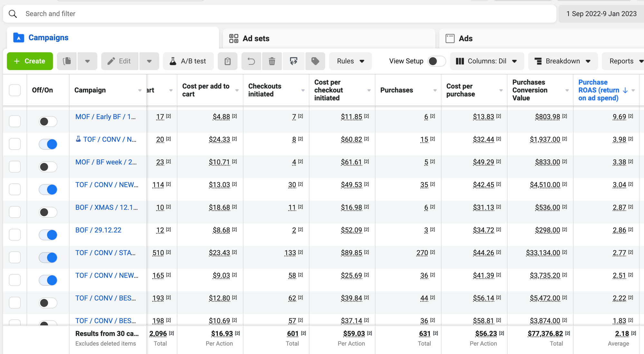
Task: Click the A/B test flask button
Action: (x=188, y=61)
